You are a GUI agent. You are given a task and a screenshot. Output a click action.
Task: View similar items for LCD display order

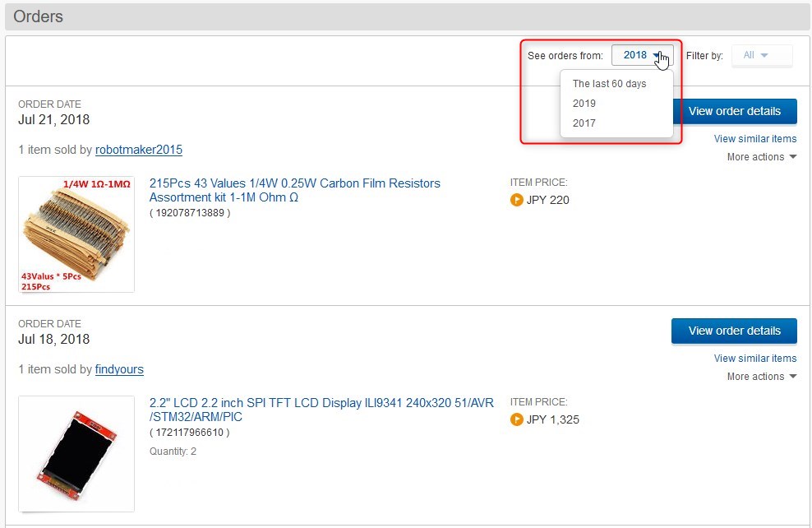point(755,359)
